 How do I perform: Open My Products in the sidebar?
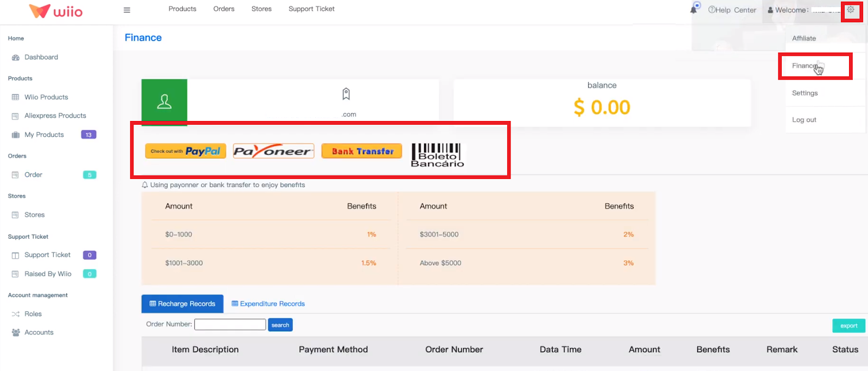[44, 135]
